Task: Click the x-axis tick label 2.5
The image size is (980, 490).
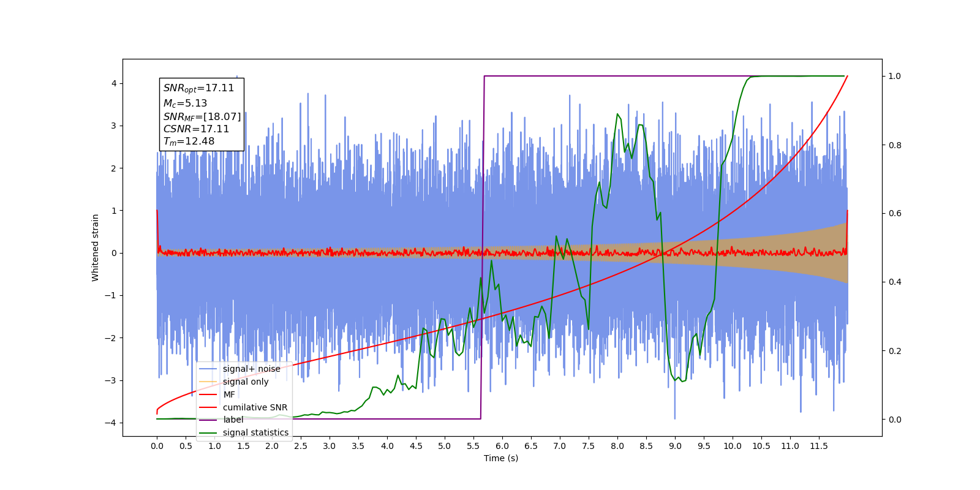Action: [x=301, y=446]
